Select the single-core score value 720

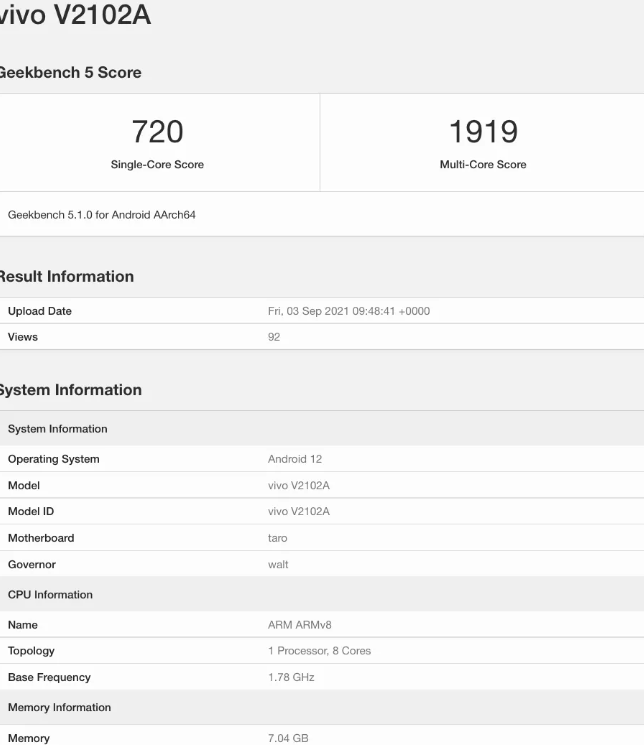click(157, 131)
